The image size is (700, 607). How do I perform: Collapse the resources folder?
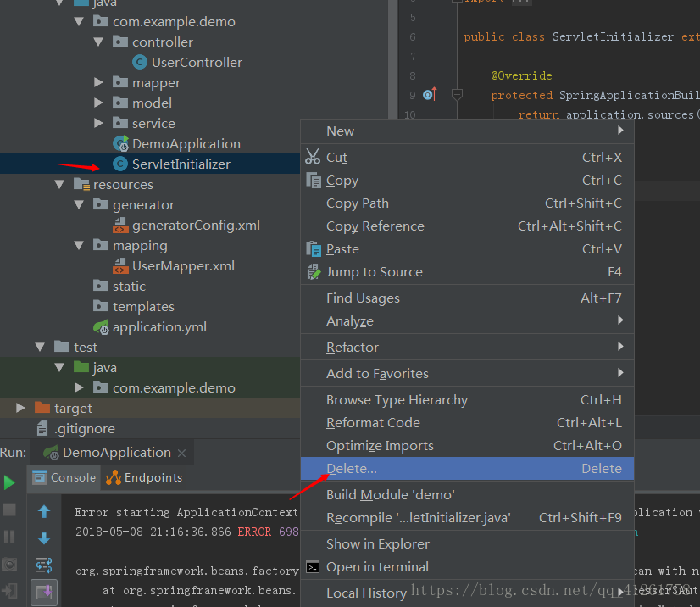click(59, 184)
